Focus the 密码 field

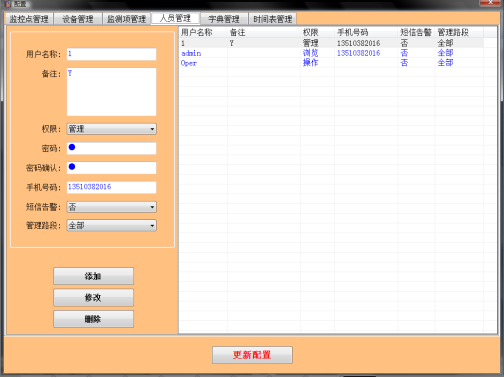point(111,148)
